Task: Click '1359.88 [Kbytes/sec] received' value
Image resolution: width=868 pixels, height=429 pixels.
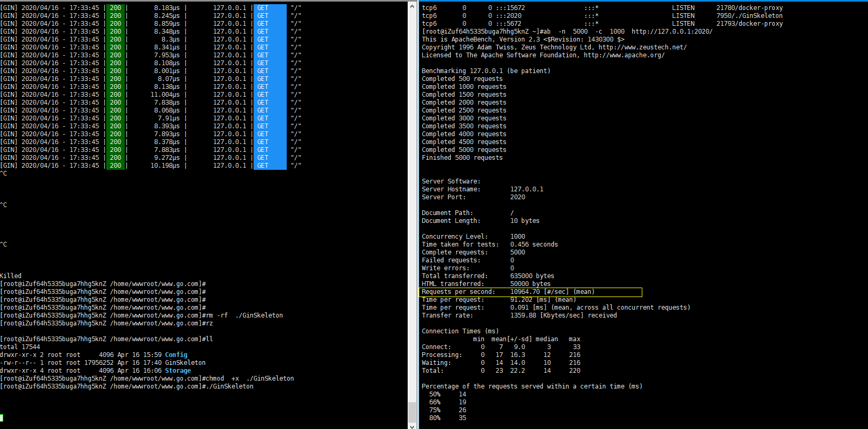Action: tap(563, 315)
